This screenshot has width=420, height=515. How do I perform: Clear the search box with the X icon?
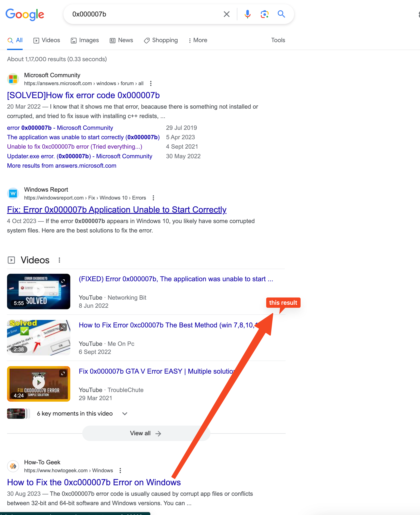(226, 14)
